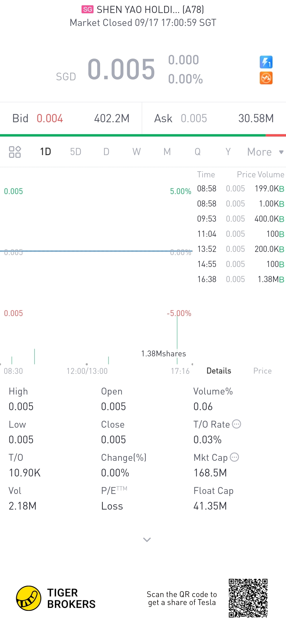
Task: Open the More timeframes dropdown
Action: coord(265,152)
